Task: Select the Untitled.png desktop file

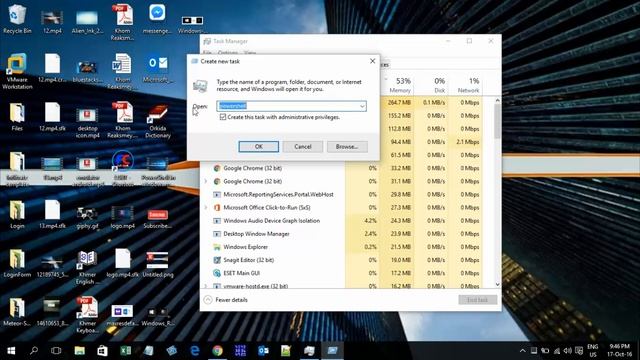Action: 157,264
